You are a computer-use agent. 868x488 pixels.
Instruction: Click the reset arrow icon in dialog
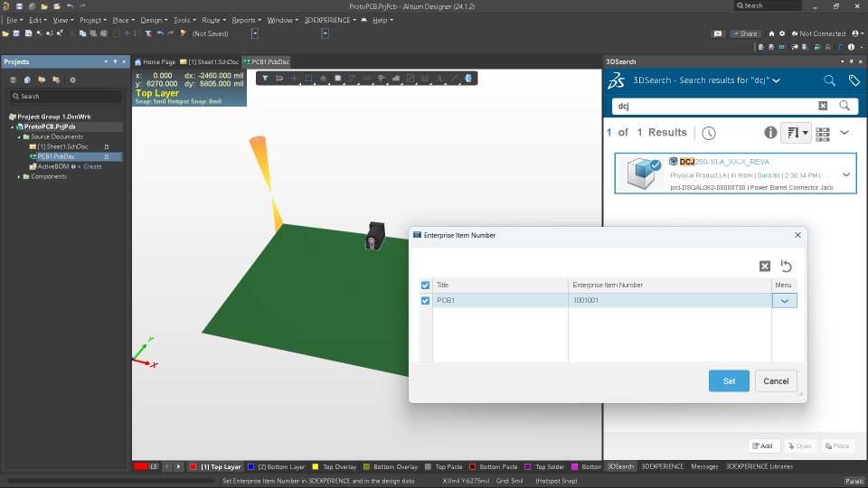point(786,266)
